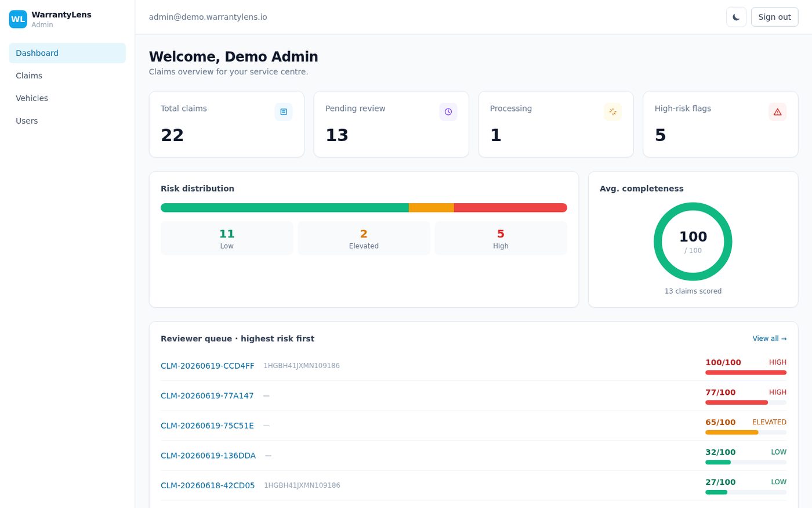Click the Pending review clock icon
Viewport: 812px width, 508px height.
tap(448, 111)
